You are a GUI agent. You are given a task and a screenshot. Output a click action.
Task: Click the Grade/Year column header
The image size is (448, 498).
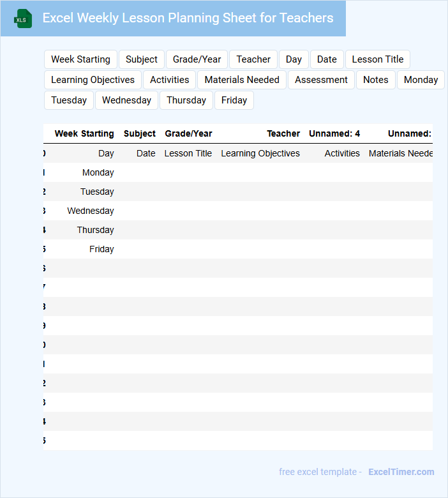(188, 133)
